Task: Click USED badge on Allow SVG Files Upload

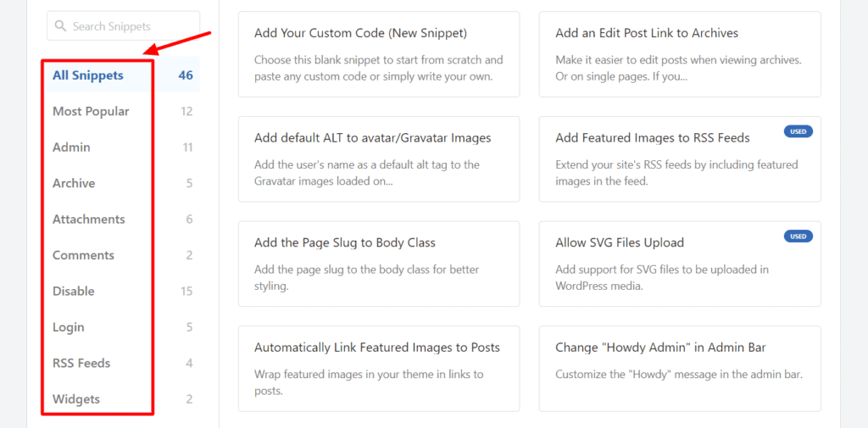Action: pyautogui.click(x=798, y=236)
